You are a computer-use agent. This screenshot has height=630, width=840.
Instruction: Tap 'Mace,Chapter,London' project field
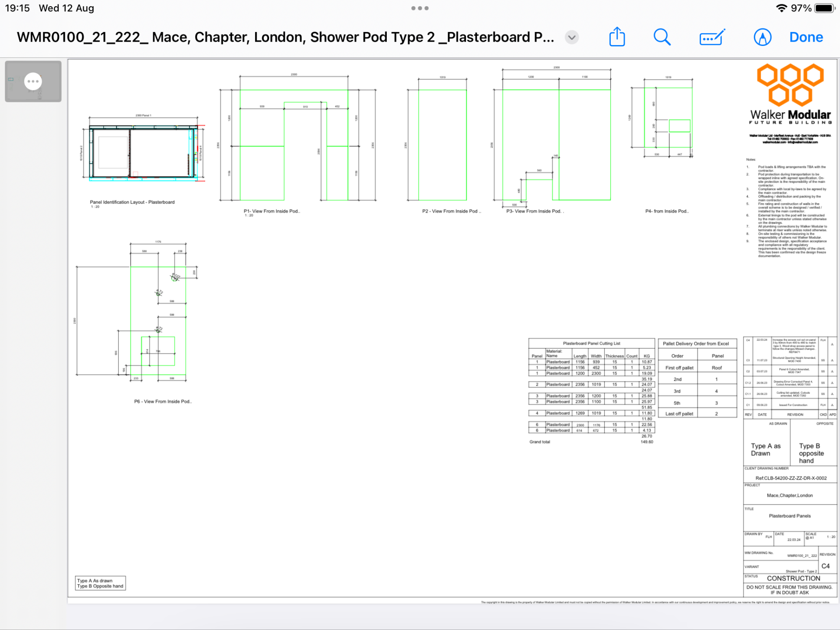coord(790,495)
